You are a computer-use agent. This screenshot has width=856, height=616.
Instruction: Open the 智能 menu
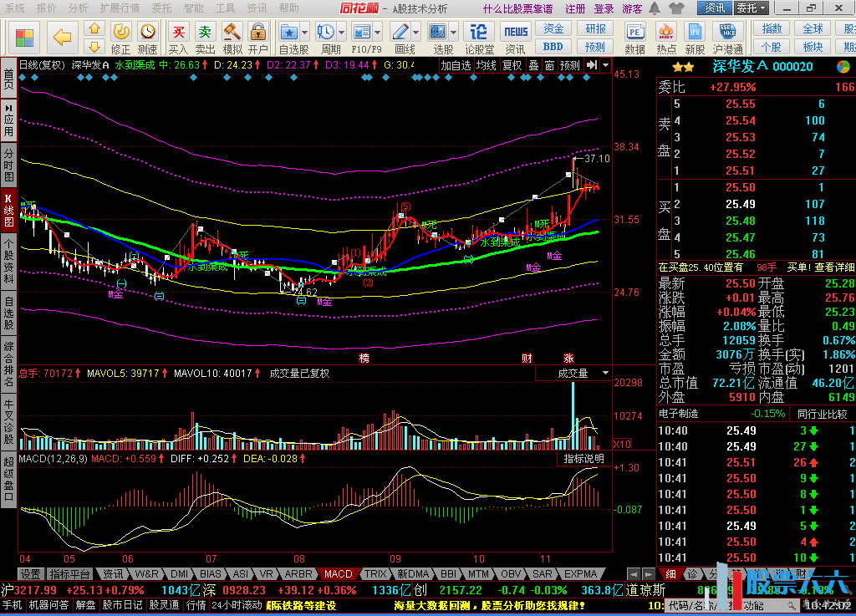(194, 8)
